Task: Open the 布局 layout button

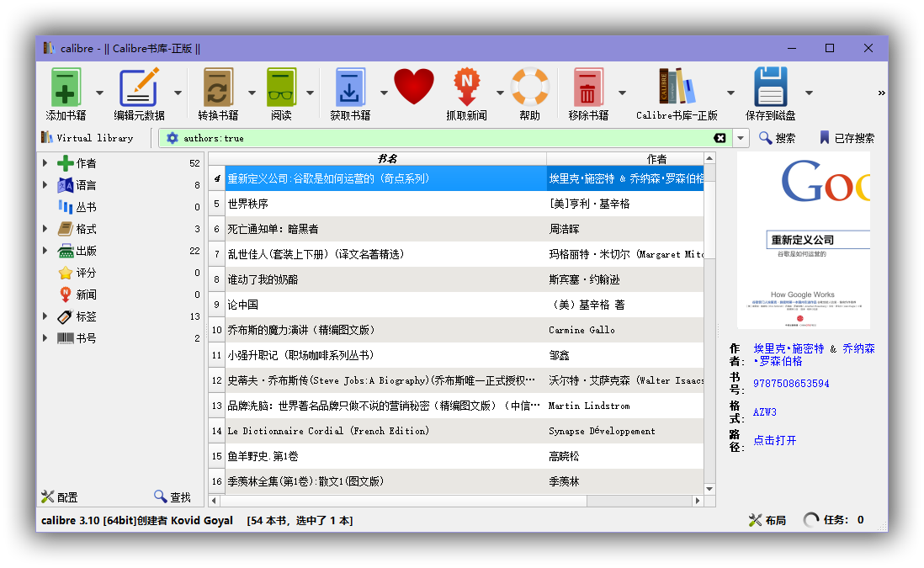Action: [x=767, y=520]
